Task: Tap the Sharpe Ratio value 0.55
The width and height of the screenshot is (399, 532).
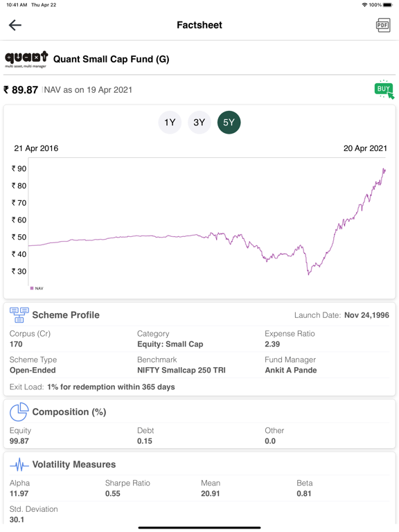Action: click(x=113, y=494)
